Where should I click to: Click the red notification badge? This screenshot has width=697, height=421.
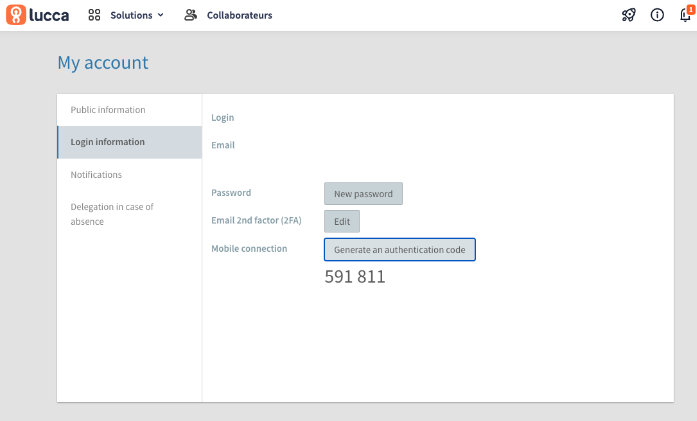(x=691, y=9)
